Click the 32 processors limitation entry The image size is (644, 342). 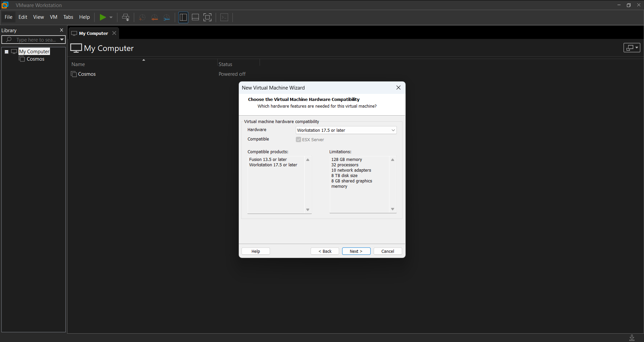tap(345, 165)
